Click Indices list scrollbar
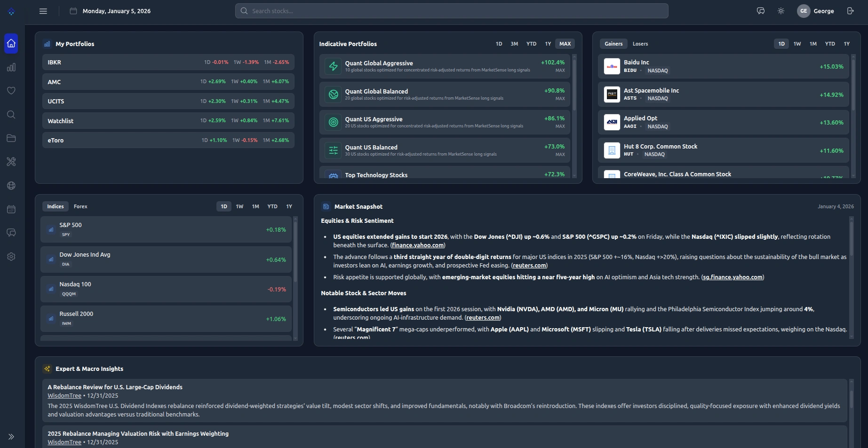The image size is (868, 448). point(295,252)
